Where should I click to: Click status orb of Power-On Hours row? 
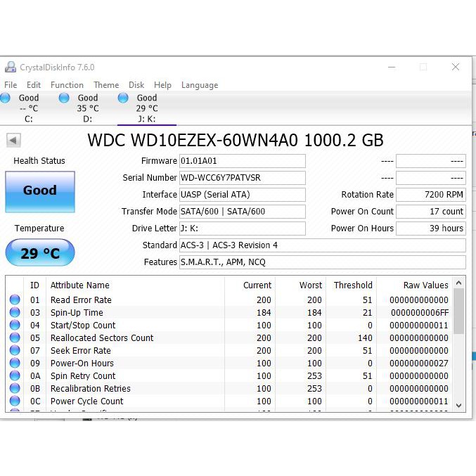[x=15, y=363]
